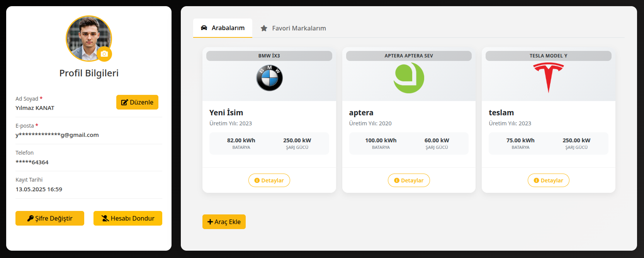Select the Tesla Model Y header label
Viewport: 644px width, 258px height.
point(548,56)
